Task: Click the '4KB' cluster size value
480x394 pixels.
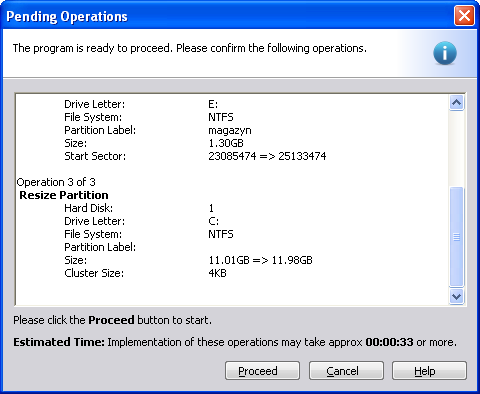Action: click(217, 273)
